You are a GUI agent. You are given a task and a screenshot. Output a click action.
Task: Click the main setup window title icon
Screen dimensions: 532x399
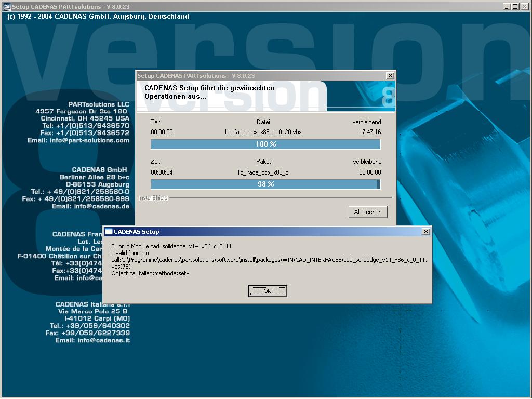(7, 6)
